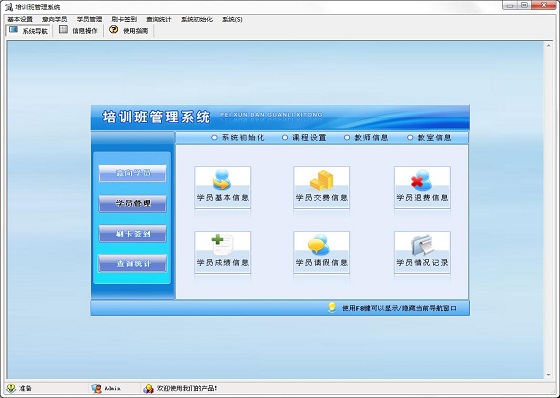Open the 意向学员 menu in menu bar
The image size is (560, 398).
pos(54,19)
